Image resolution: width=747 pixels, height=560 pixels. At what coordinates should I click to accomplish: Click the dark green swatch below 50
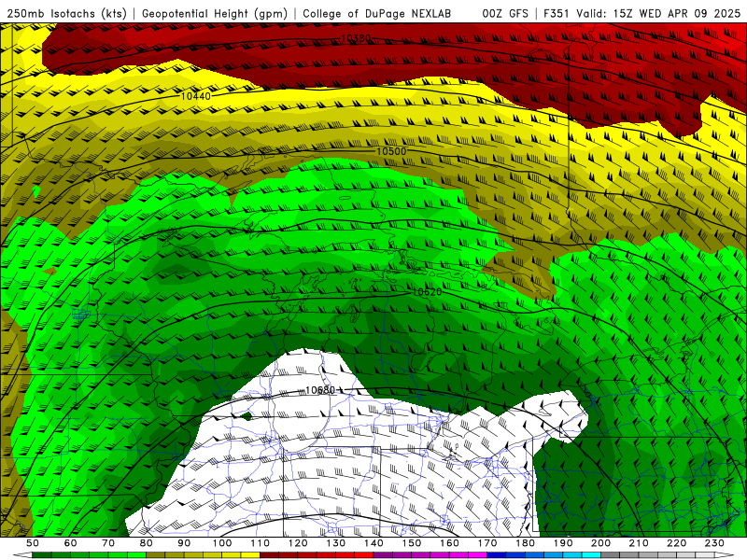(x=42, y=555)
